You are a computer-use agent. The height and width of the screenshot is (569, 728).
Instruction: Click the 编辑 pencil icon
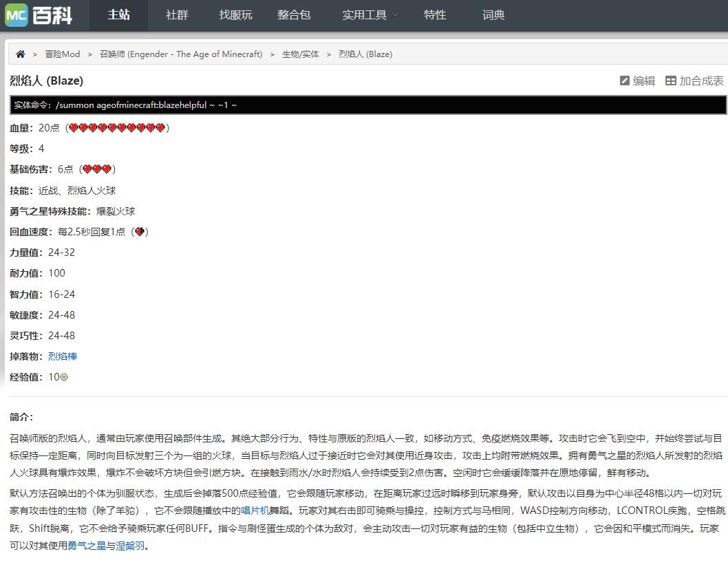click(625, 80)
